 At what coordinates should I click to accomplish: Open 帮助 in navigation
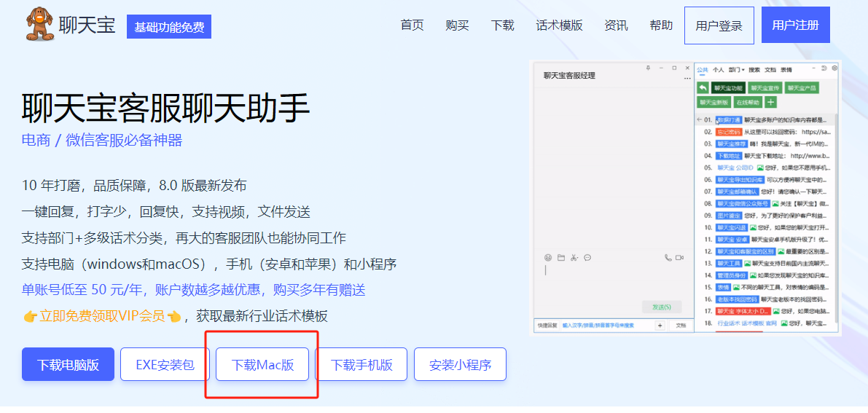(x=662, y=25)
